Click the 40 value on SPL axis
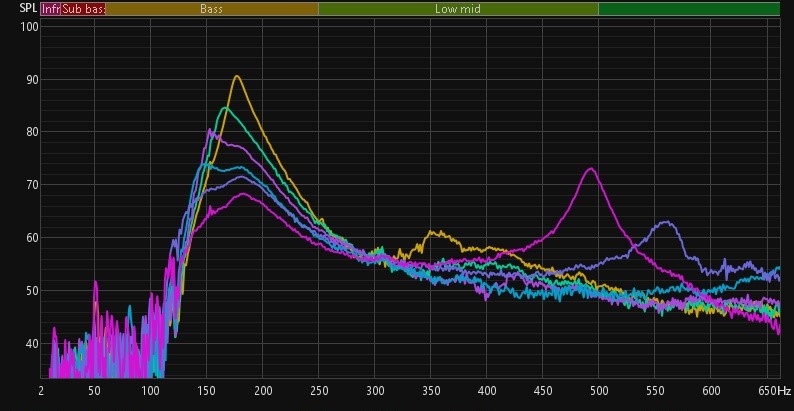The image size is (794, 411). coord(32,344)
